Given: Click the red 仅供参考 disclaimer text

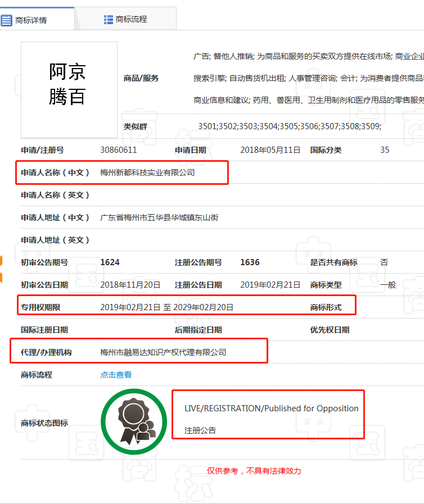Looking at the screenshot, I should (254, 471).
